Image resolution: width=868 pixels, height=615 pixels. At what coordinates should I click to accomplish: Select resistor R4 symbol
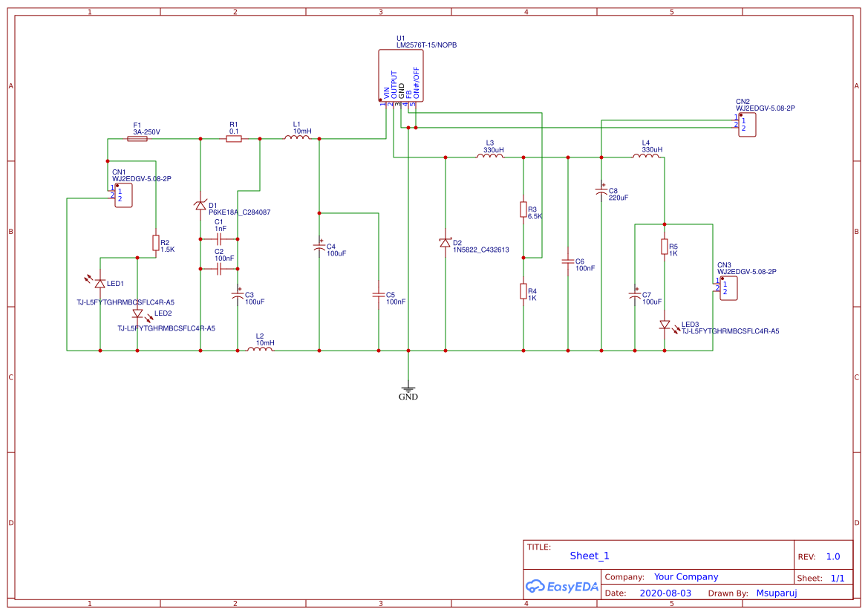click(523, 291)
